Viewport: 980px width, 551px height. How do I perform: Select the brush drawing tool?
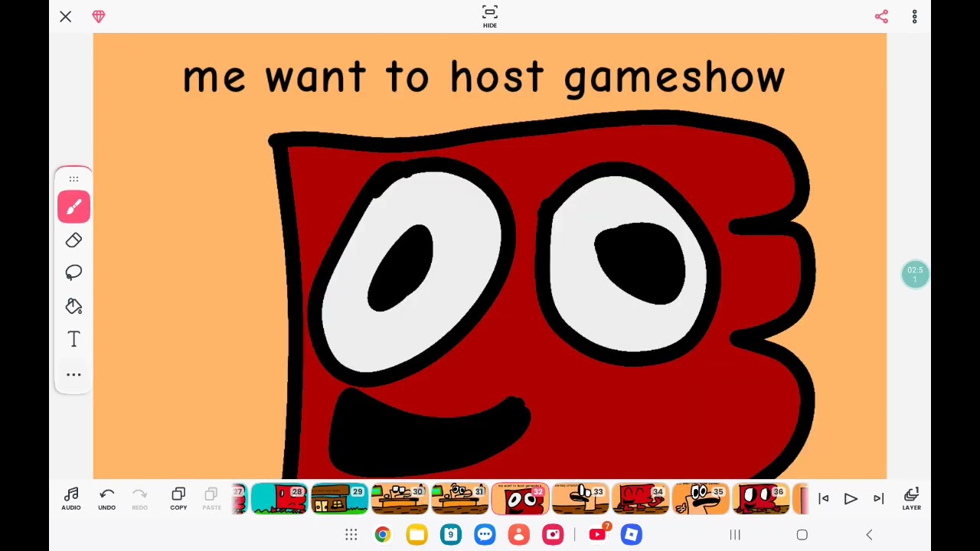click(73, 207)
